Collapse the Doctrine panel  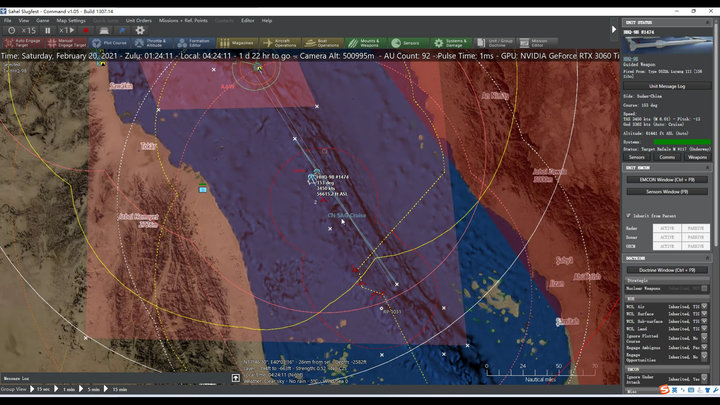tap(708, 259)
